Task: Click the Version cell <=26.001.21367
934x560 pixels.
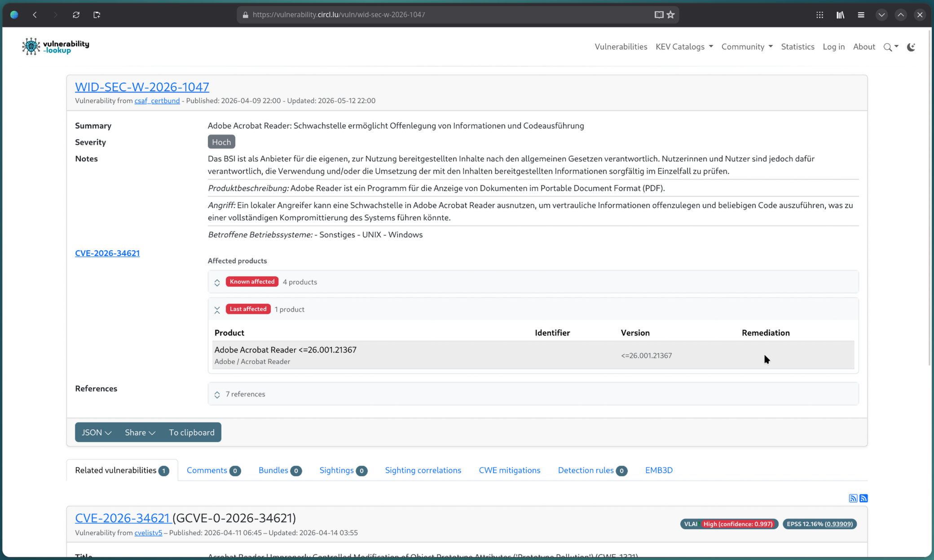Action: pos(646,355)
